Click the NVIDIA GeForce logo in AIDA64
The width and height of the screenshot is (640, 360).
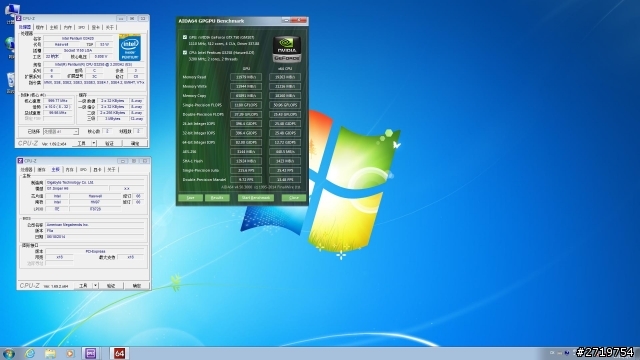coord(287,49)
